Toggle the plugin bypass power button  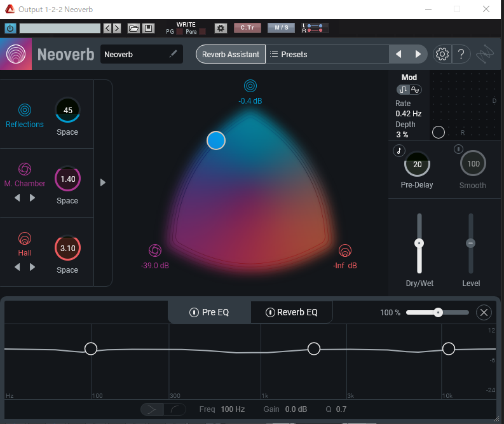coord(10,29)
